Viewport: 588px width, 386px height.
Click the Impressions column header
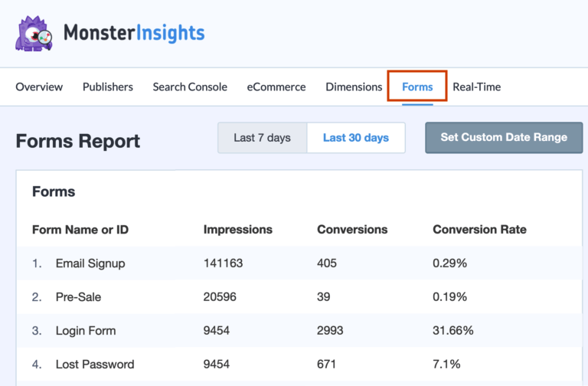click(x=238, y=229)
